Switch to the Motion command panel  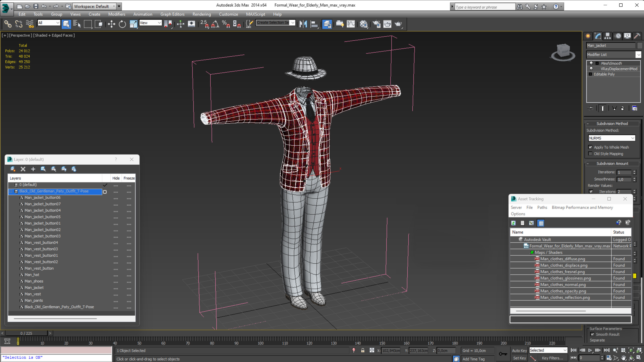pos(618,36)
